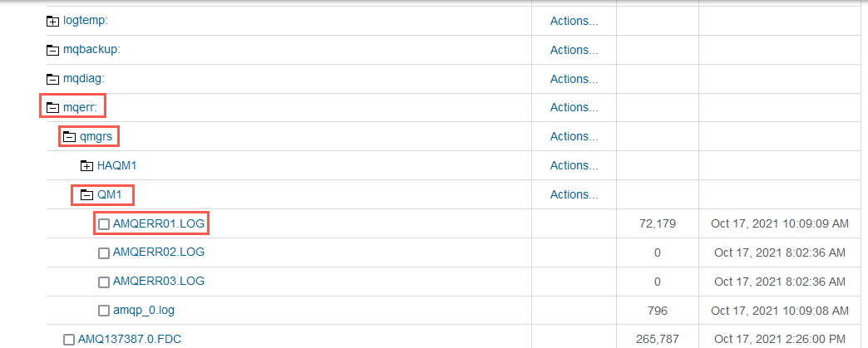Select the AMQERR03.LOG checkbox

pos(104,282)
